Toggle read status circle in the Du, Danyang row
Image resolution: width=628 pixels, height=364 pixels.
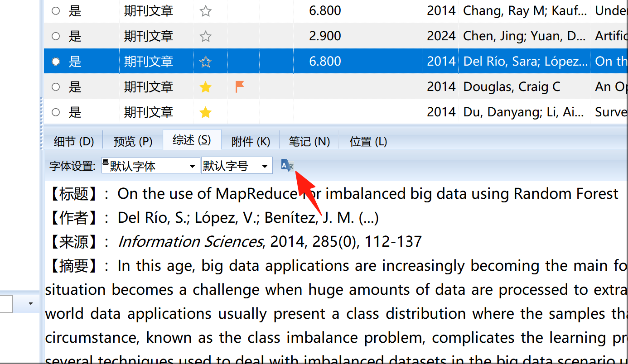[x=56, y=112]
